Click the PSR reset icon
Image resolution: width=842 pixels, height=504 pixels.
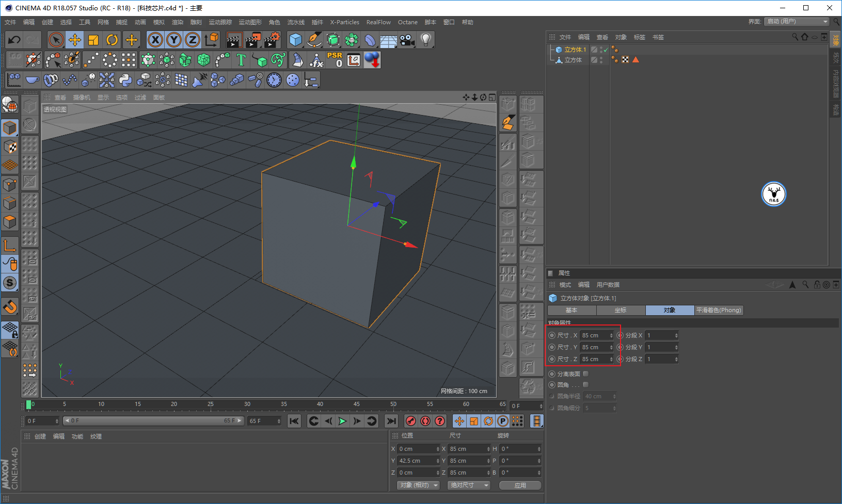point(335,60)
